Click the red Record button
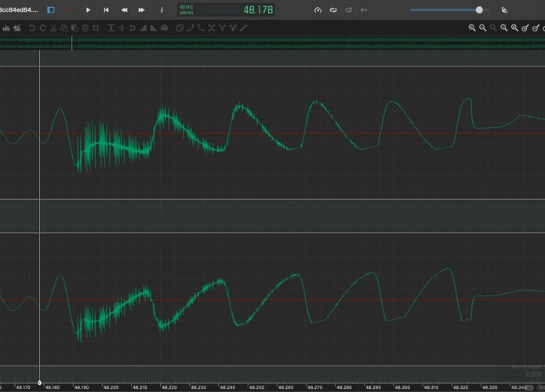This screenshot has width=545, height=392. (69, 10)
